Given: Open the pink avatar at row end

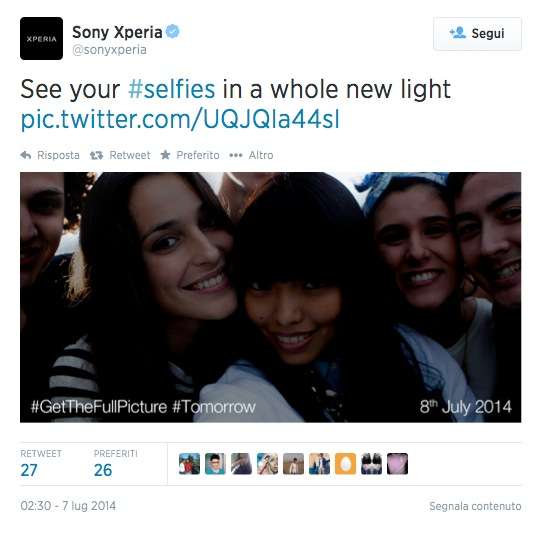Looking at the screenshot, I should 397,464.
